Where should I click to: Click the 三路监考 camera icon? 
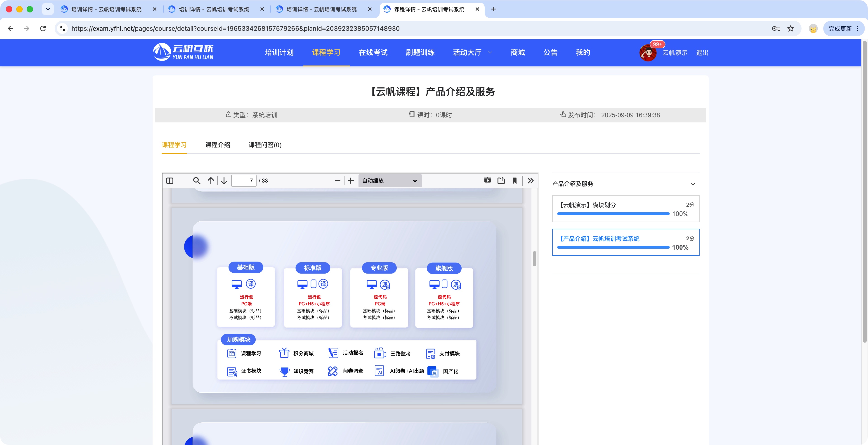(x=380, y=353)
